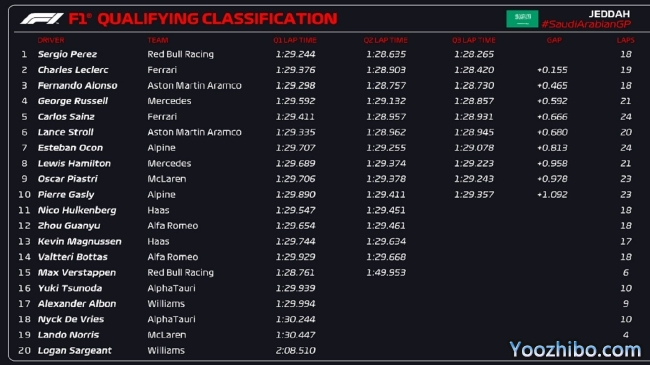This screenshot has height=365, width=650.
Task: Click Logan Sargeant's Q1 time 2:08.510
Action: 296,350
